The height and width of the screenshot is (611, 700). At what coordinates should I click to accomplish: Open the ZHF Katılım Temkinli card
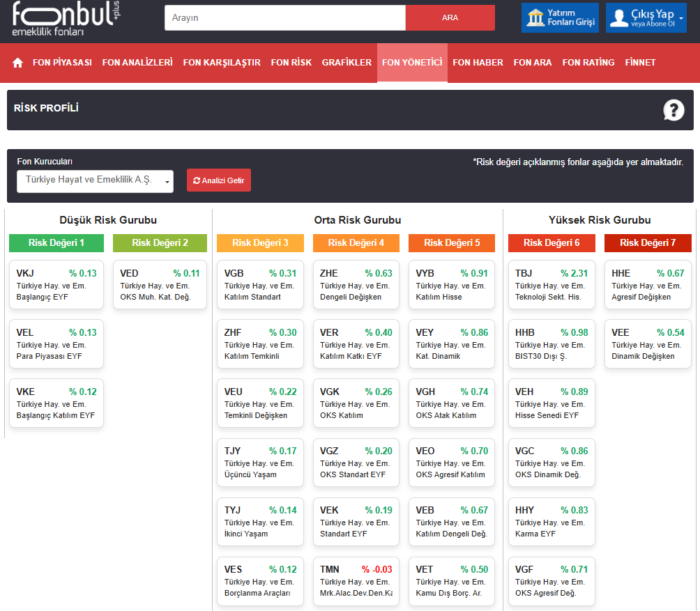click(x=260, y=344)
